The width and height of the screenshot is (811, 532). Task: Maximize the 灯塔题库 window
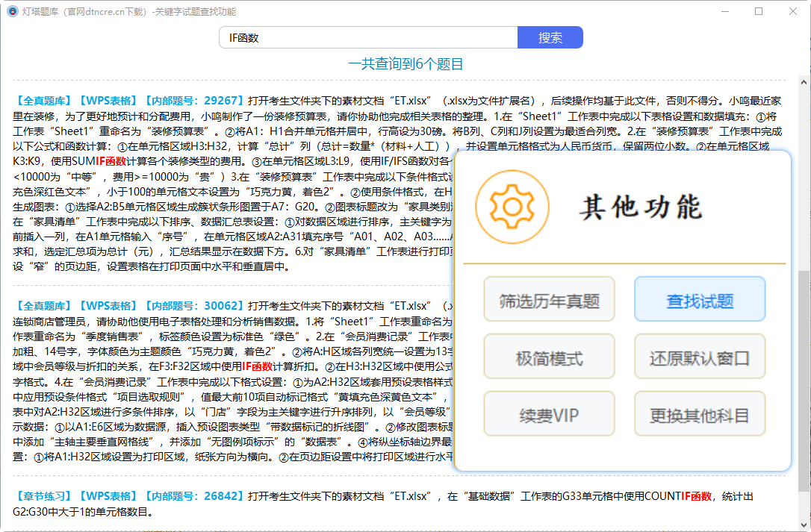pos(759,11)
